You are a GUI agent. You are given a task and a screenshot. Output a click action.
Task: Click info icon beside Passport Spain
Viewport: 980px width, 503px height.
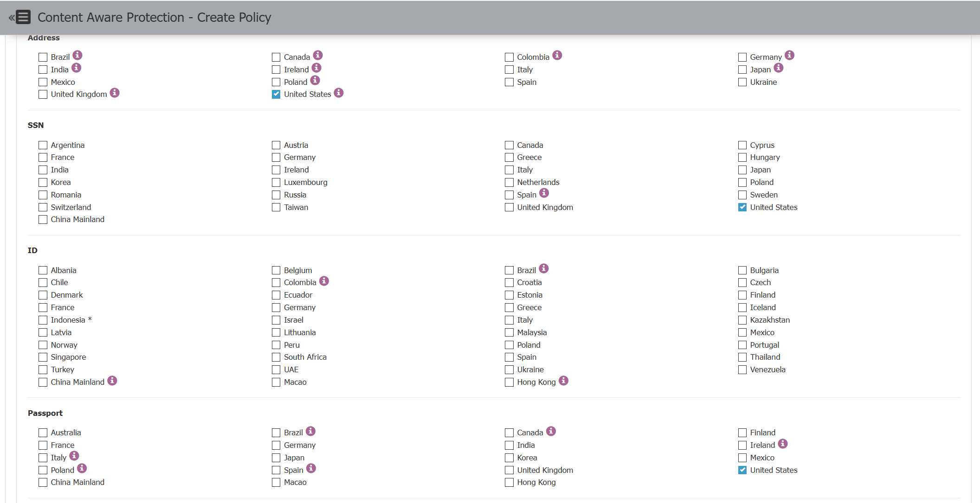(311, 468)
